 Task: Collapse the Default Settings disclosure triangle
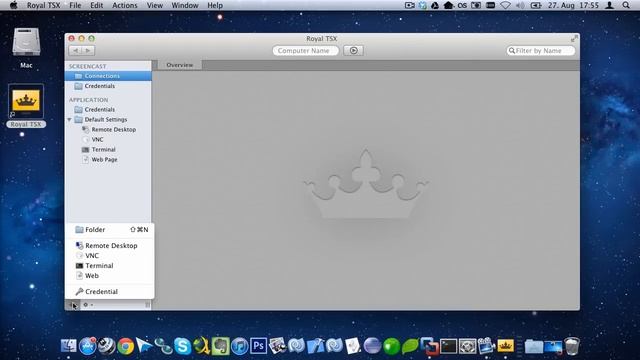pos(70,120)
